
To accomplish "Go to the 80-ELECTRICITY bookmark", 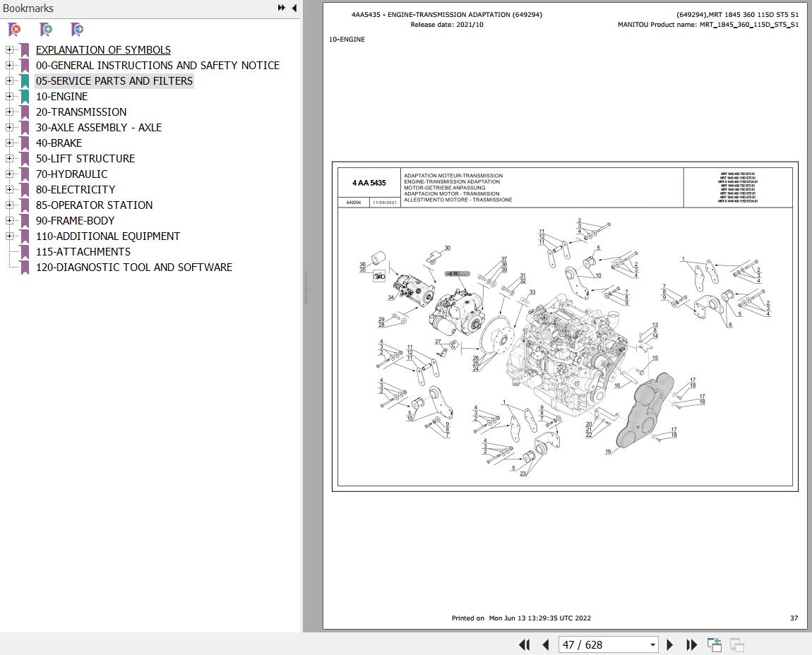I will coord(75,189).
